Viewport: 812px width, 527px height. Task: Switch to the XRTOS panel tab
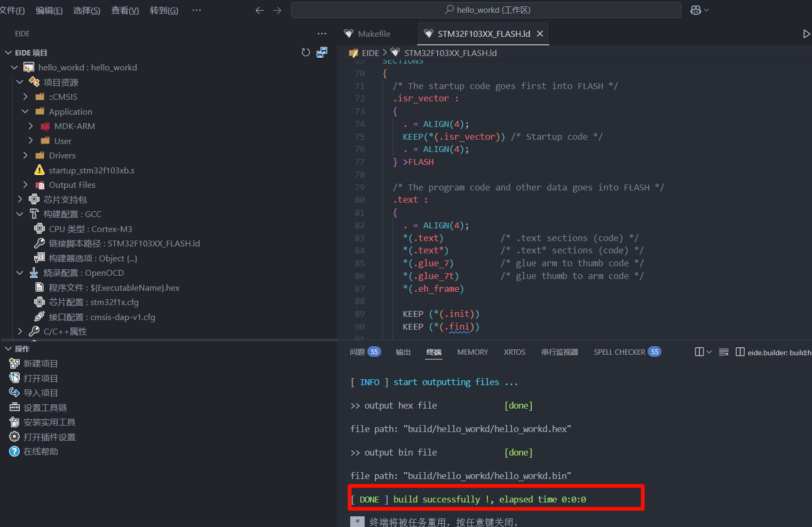tap(515, 352)
